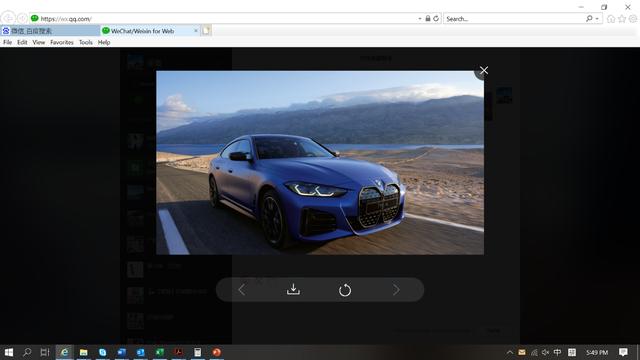Image resolution: width=640 pixels, height=360 pixels.
Task: Expand the search provider dropdown
Action: click(597, 19)
